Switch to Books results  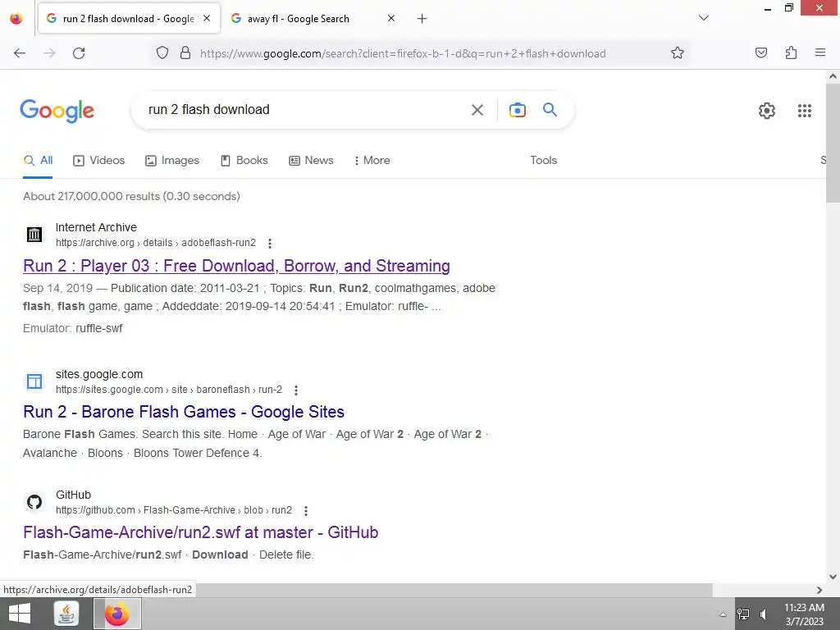[x=244, y=160]
